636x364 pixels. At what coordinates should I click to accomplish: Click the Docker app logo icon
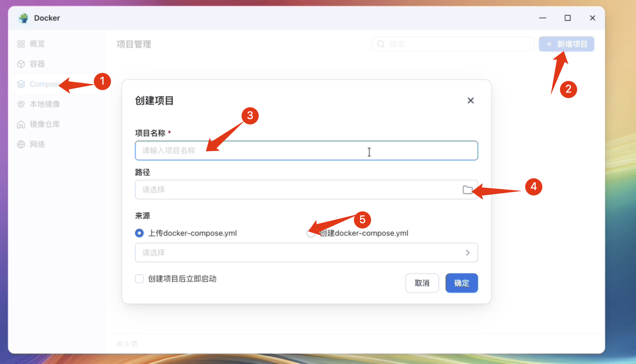(24, 18)
